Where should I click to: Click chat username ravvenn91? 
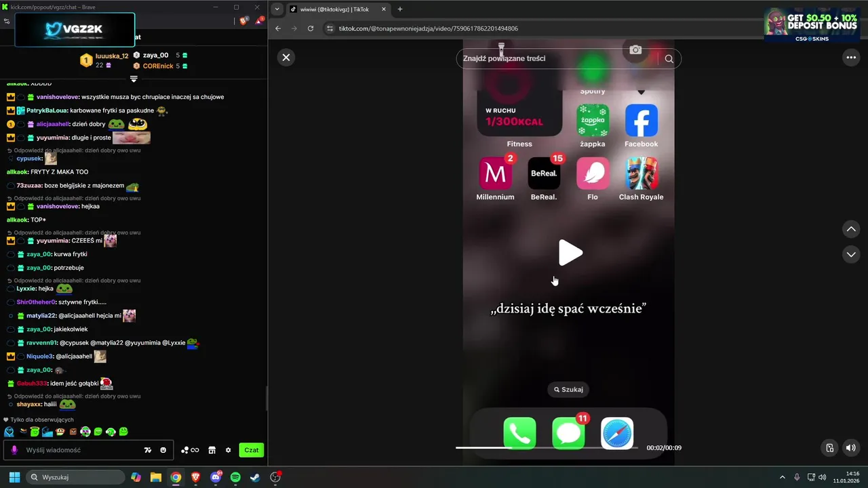tap(41, 343)
